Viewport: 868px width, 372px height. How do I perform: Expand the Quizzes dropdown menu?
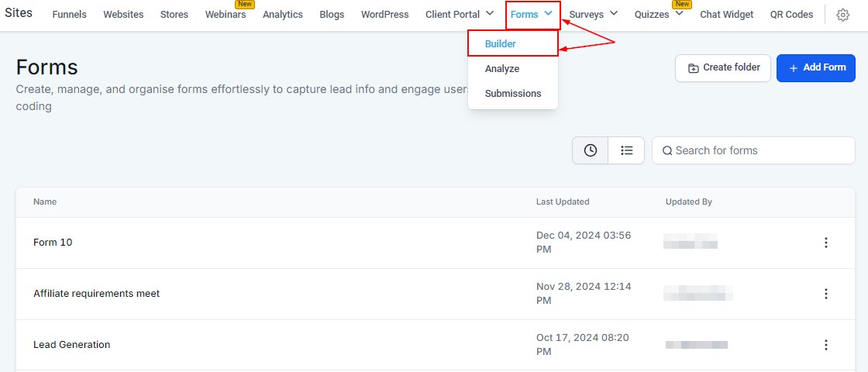[679, 13]
